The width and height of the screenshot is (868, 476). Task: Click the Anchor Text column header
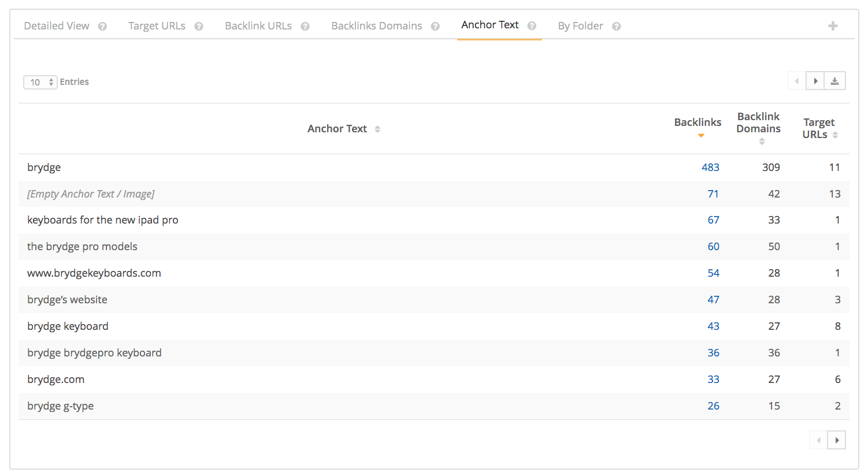[x=337, y=129]
